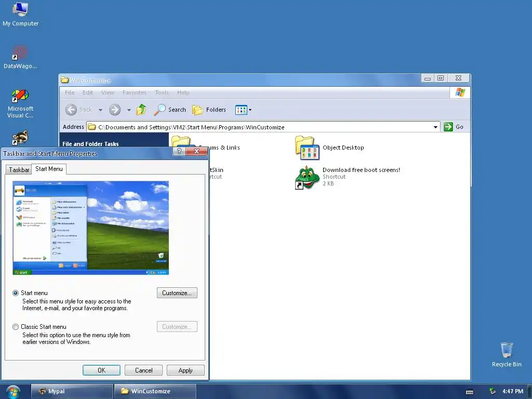The width and height of the screenshot is (532, 399).
Task: Open the Tools menu
Action: tap(162, 92)
